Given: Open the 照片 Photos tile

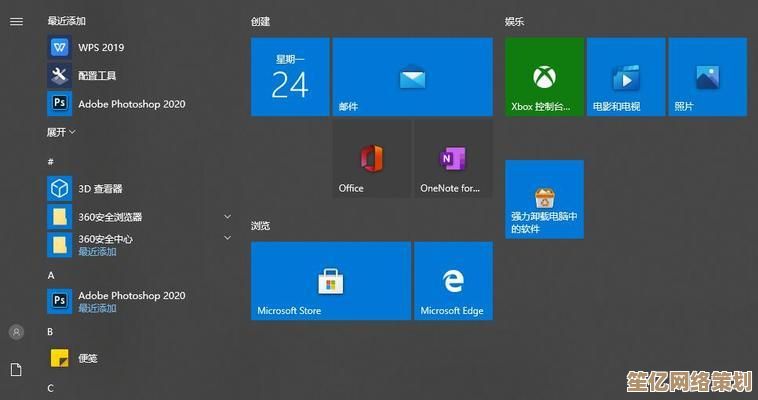Looking at the screenshot, I should (708, 77).
